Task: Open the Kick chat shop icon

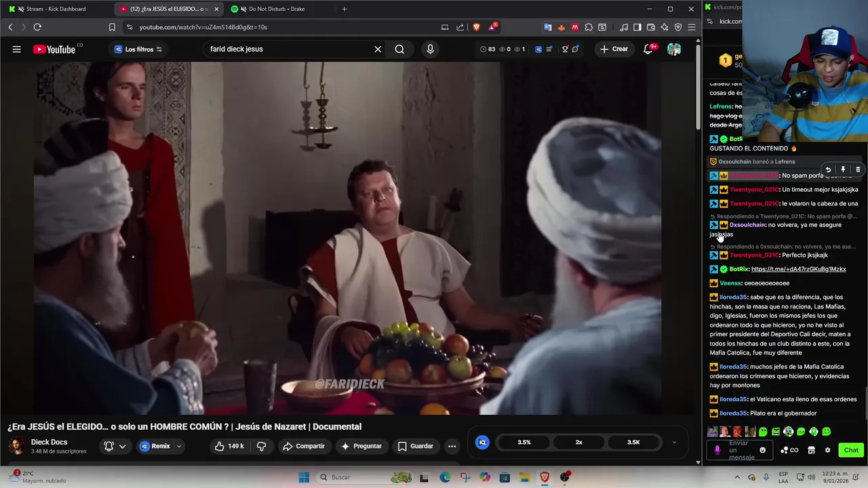Action: point(811,450)
